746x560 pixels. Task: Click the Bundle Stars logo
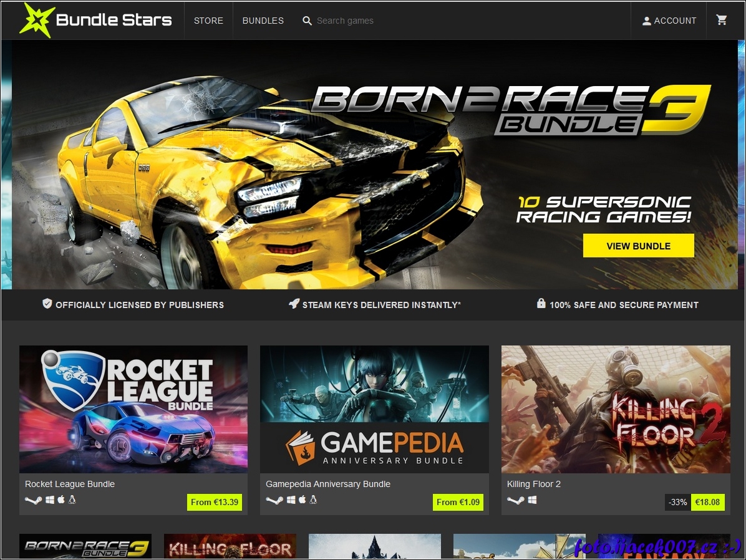(x=95, y=20)
